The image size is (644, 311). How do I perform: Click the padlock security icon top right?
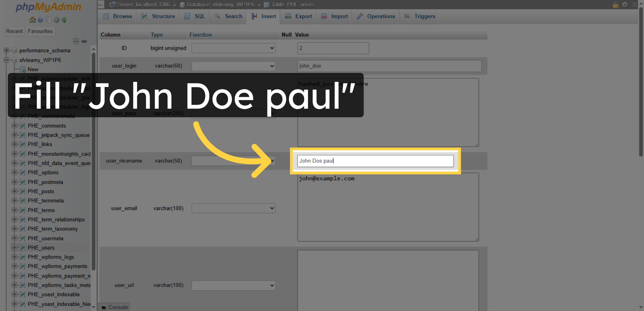tap(616, 5)
